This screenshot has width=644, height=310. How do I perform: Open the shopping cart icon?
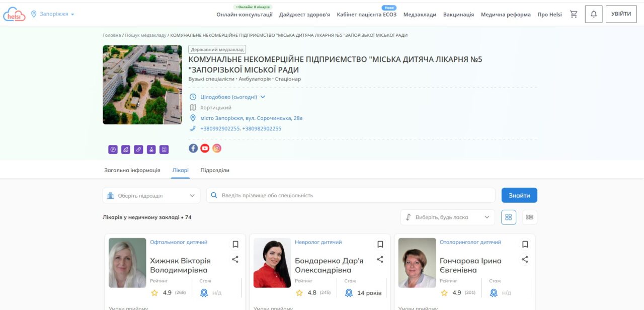(x=574, y=14)
